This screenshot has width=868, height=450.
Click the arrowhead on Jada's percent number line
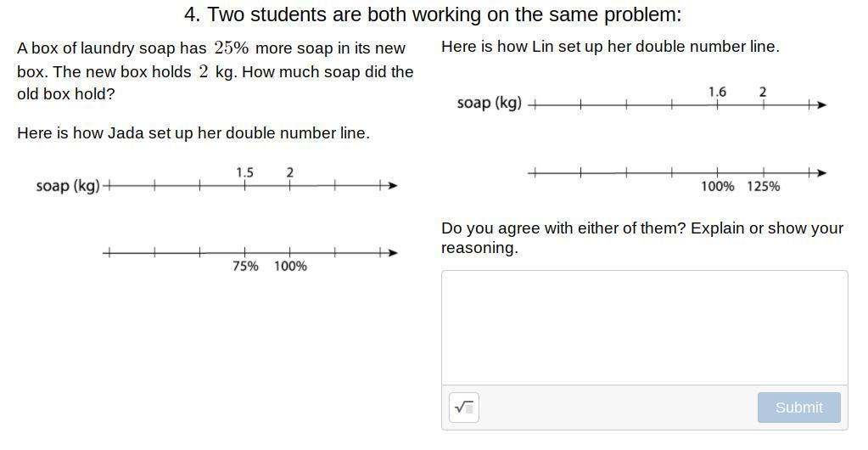(391, 252)
